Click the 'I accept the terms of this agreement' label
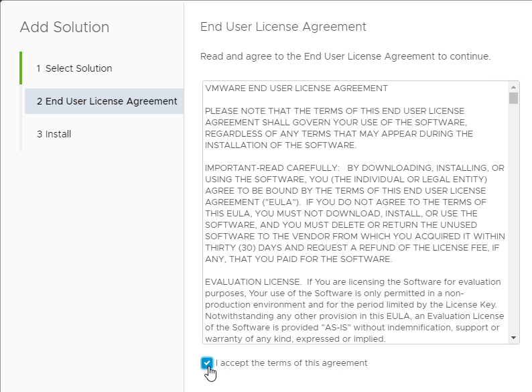Image resolution: width=532 pixels, height=392 pixels. point(291,363)
